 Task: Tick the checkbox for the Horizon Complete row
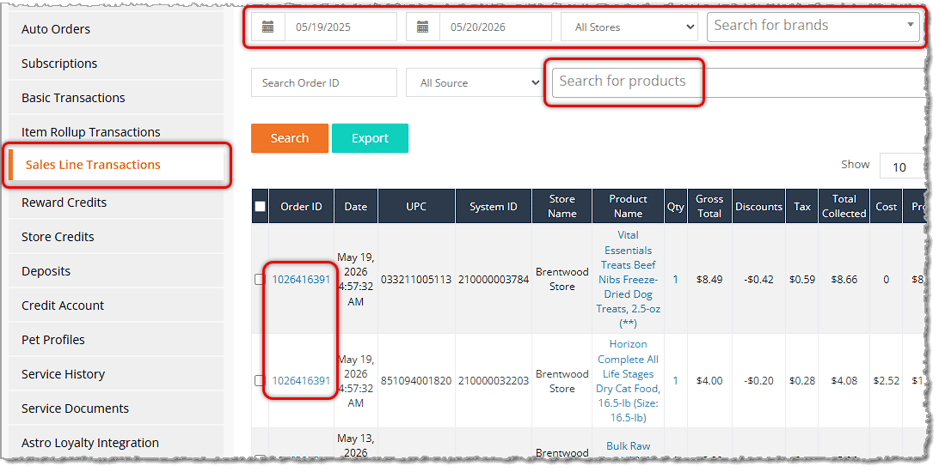click(x=259, y=381)
